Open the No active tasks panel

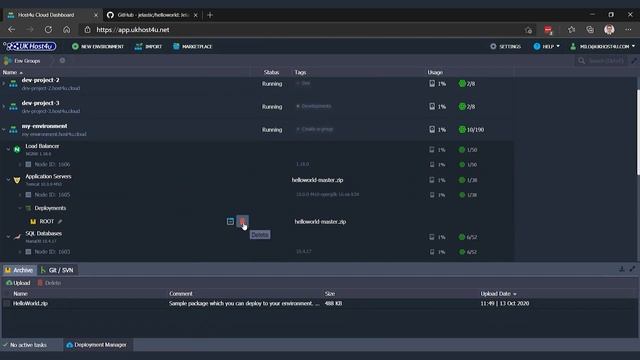(x=25, y=345)
